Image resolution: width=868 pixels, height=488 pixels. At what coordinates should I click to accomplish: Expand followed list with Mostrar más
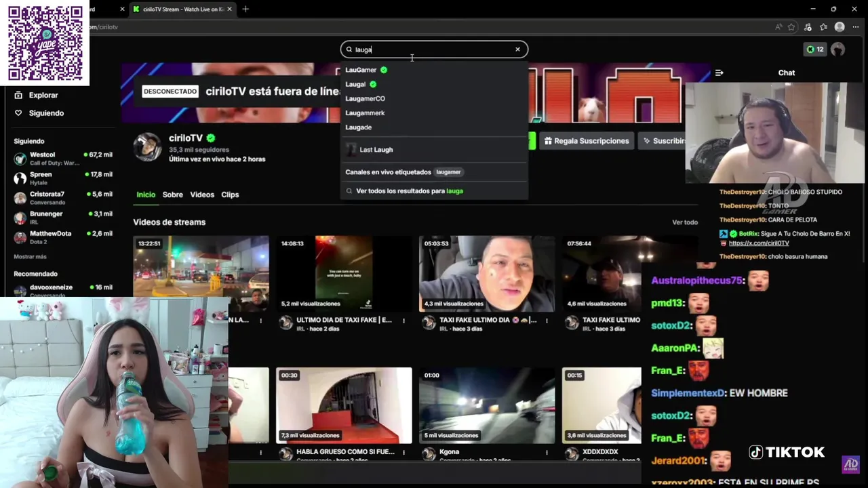click(x=31, y=257)
